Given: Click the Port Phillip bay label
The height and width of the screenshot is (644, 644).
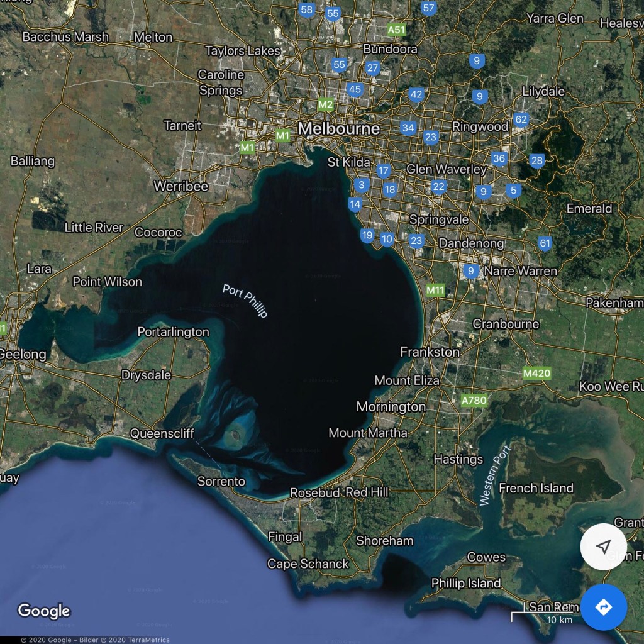Looking at the screenshot, I should [245, 301].
